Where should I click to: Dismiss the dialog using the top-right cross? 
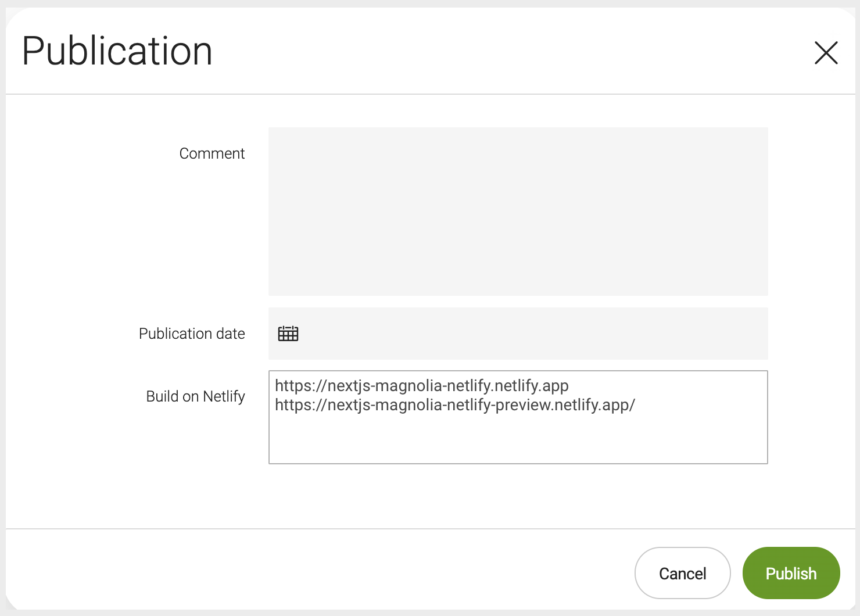[x=826, y=53]
